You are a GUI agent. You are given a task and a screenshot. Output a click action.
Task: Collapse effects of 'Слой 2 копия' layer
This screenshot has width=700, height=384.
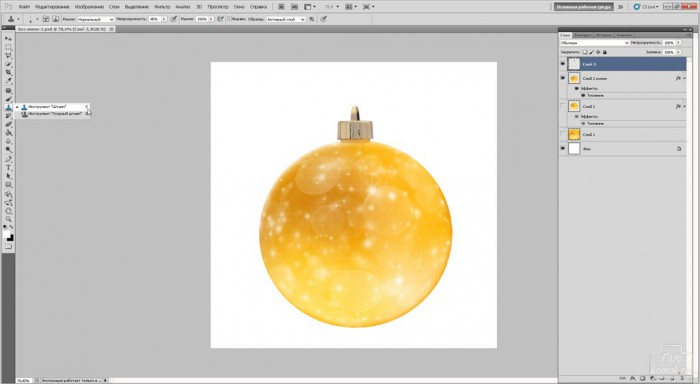coord(684,78)
